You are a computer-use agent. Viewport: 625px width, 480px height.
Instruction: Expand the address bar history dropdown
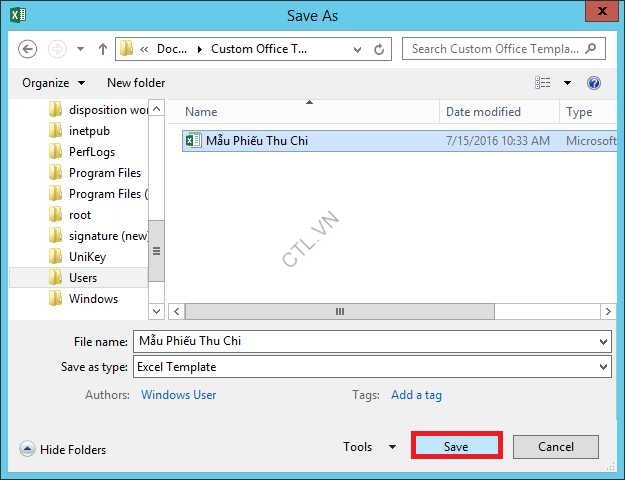[x=358, y=49]
